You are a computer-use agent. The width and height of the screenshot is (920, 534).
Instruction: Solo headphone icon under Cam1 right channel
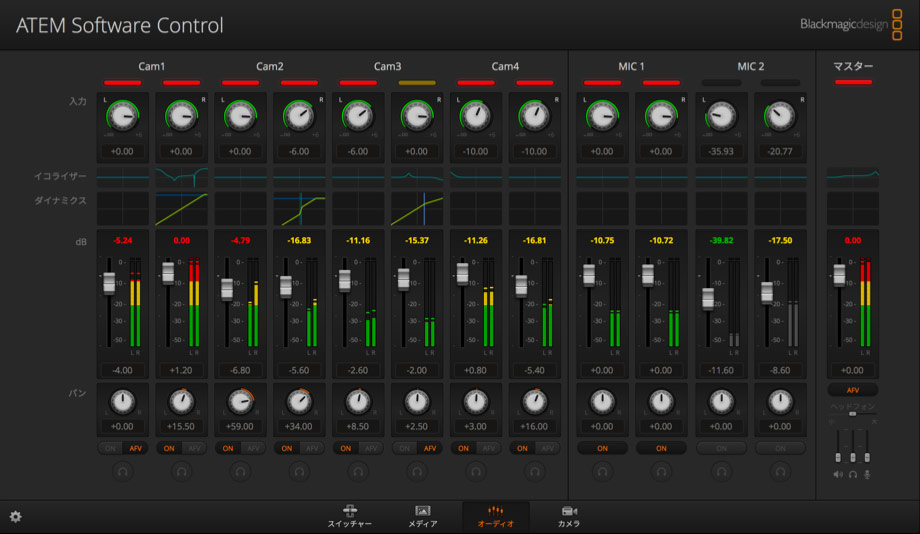(x=181, y=471)
